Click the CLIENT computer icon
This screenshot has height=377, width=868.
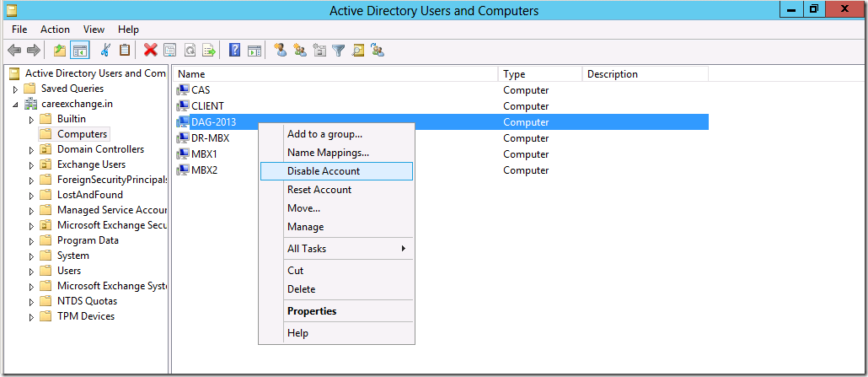pos(183,106)
